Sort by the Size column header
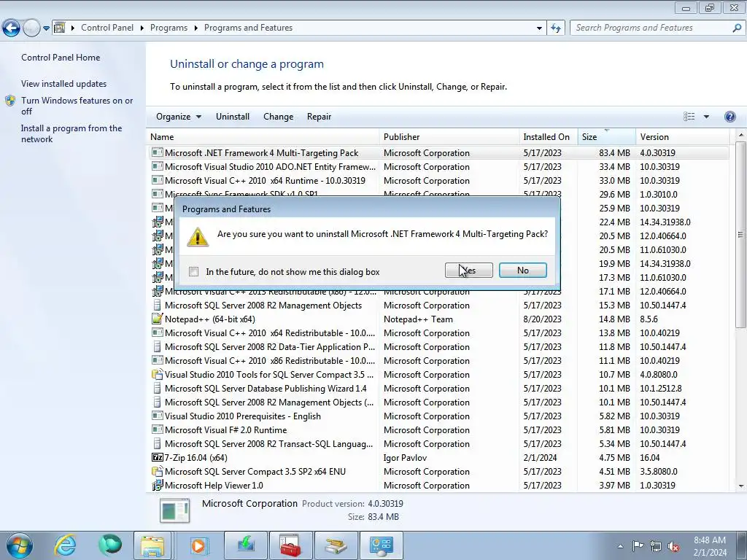 (x=606, y=136)
